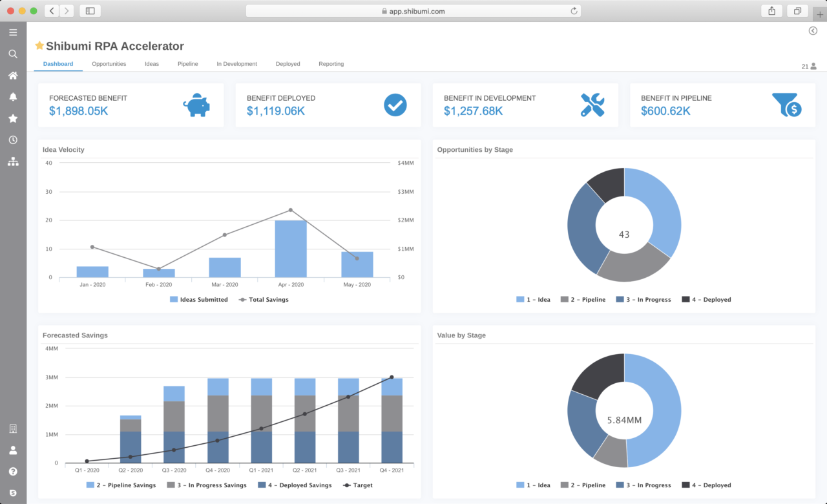The width and height of the screenshot is (827, 504).
Task: Open the Reporting section link
Action: click(x=331, y=63)
